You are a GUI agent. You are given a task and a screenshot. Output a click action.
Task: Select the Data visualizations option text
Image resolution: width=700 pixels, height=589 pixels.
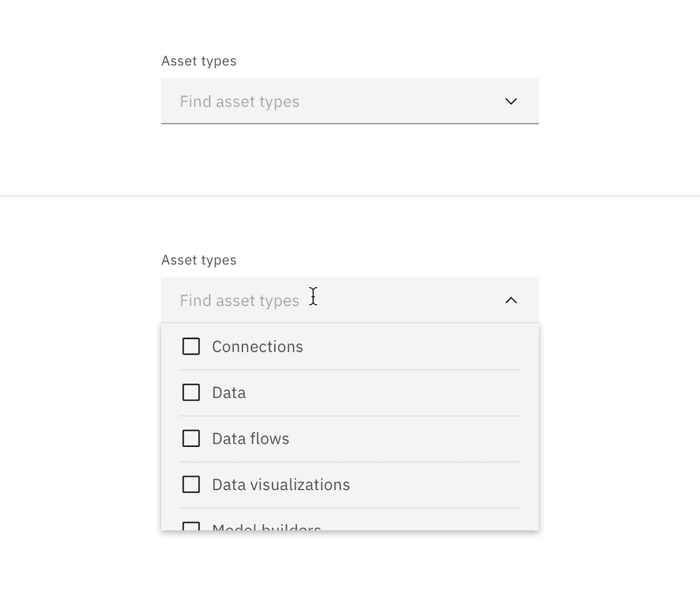tap(281, 485)
